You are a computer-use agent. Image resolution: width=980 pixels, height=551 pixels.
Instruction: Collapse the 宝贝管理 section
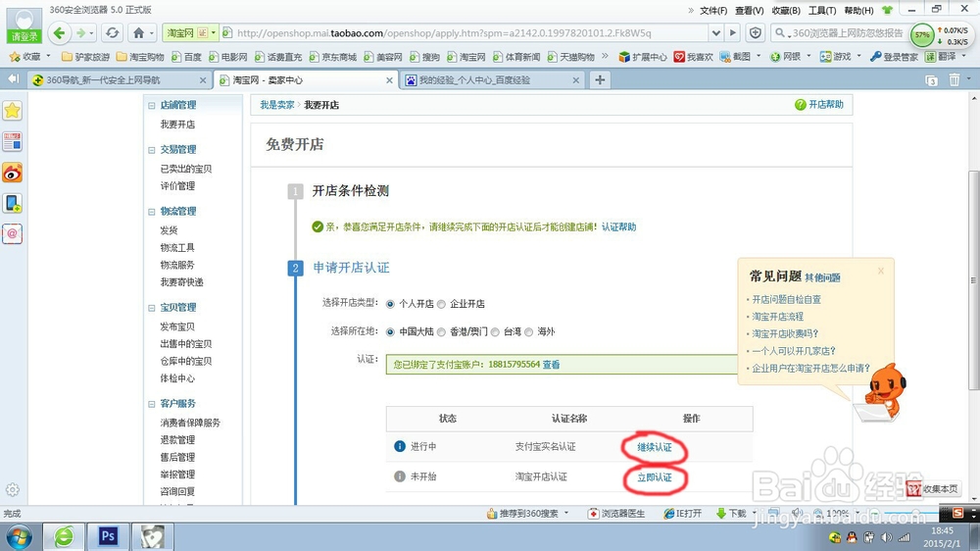tap(151, 308)
